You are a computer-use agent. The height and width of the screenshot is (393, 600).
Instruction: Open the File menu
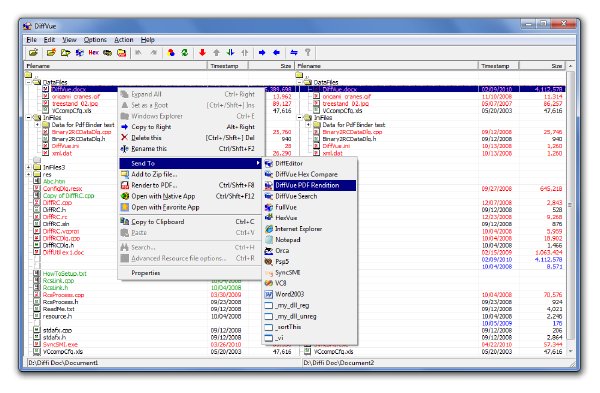point(31,40)
